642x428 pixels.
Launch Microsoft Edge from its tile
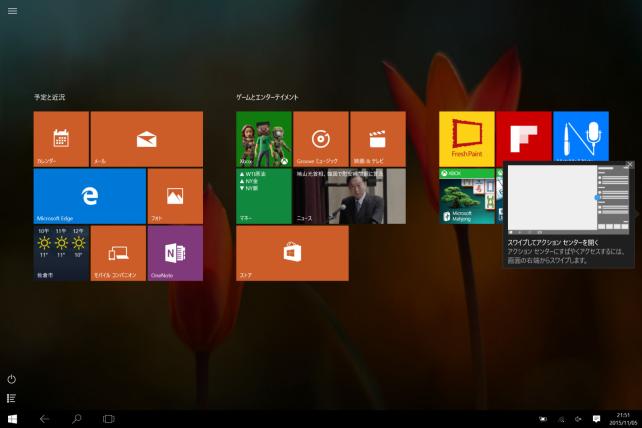tap(89, 195)
